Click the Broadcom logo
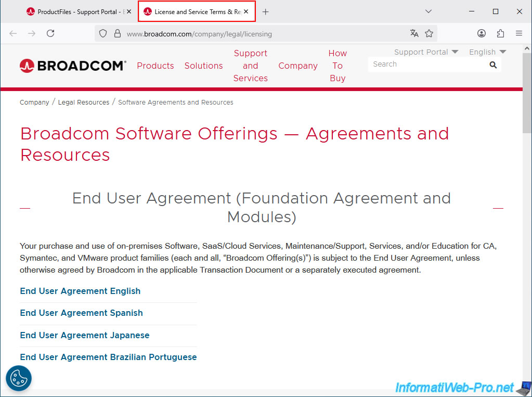This screenshot has height=397, width=532. pyautogui.click(x=73, y=66)
